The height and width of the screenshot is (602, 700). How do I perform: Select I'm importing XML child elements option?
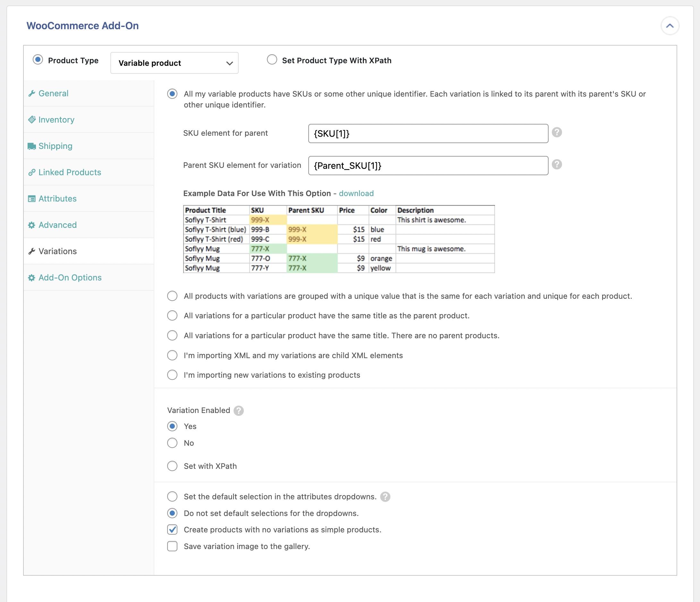[171, 355]
